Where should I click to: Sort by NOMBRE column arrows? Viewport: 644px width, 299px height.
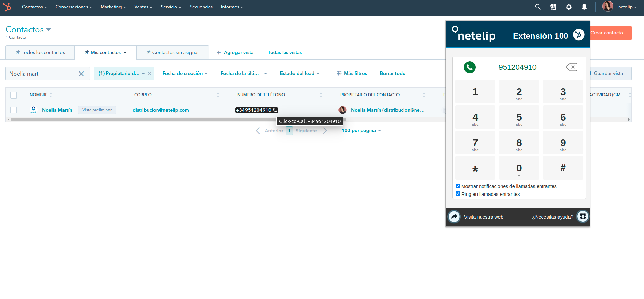tap(51, 95)
